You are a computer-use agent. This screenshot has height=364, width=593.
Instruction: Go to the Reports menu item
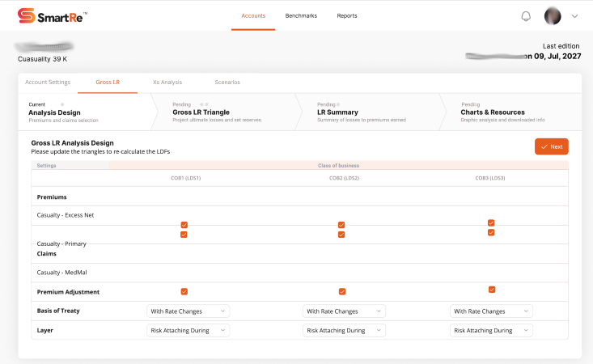click(x=347, y=15)
